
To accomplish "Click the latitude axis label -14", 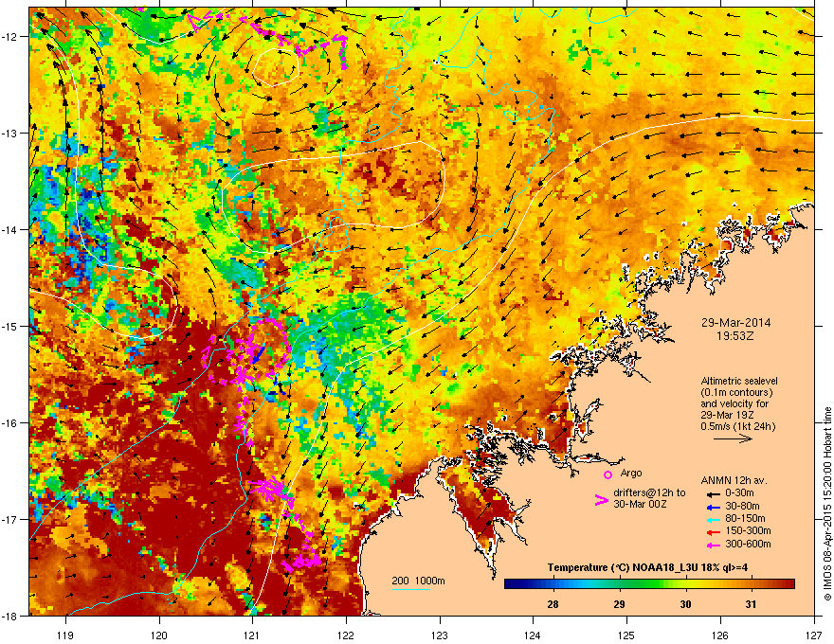I will point(10,229).
